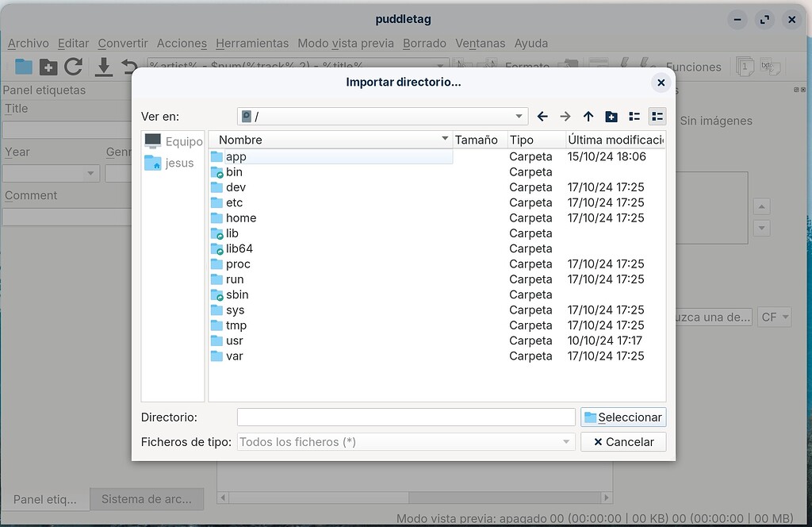
Task: Sort by Nombre column header
Action: [x=331, y=140]
